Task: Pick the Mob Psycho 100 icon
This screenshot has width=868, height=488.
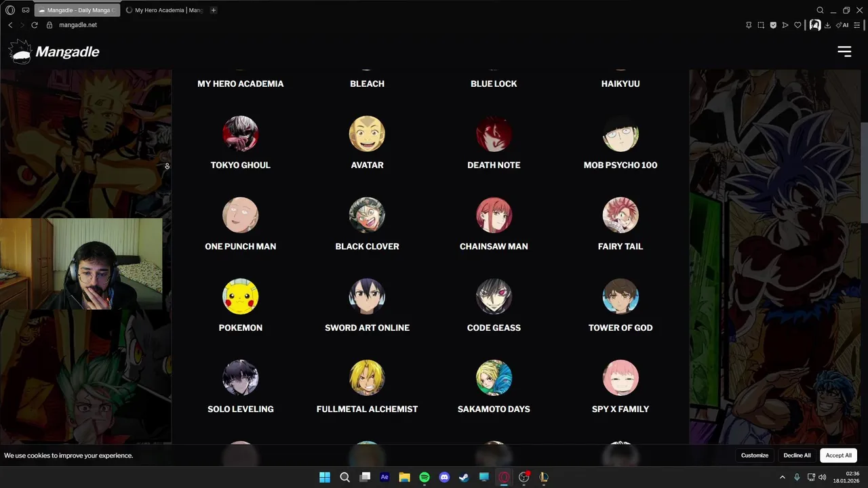Action: (620, 134)
